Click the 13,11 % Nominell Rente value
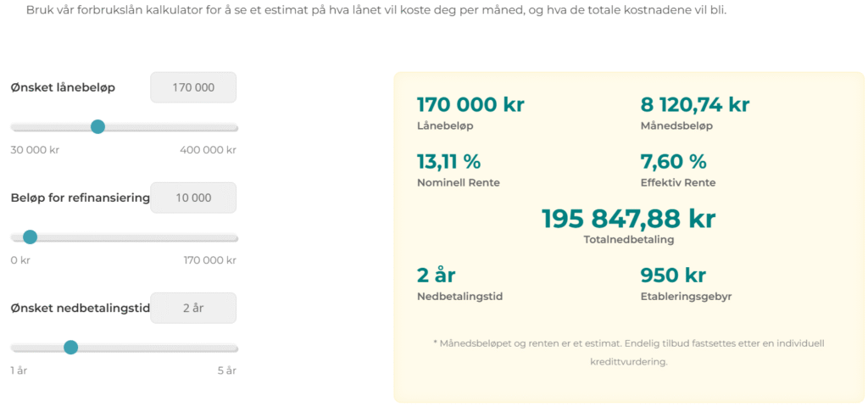 [x=449, y=162]
